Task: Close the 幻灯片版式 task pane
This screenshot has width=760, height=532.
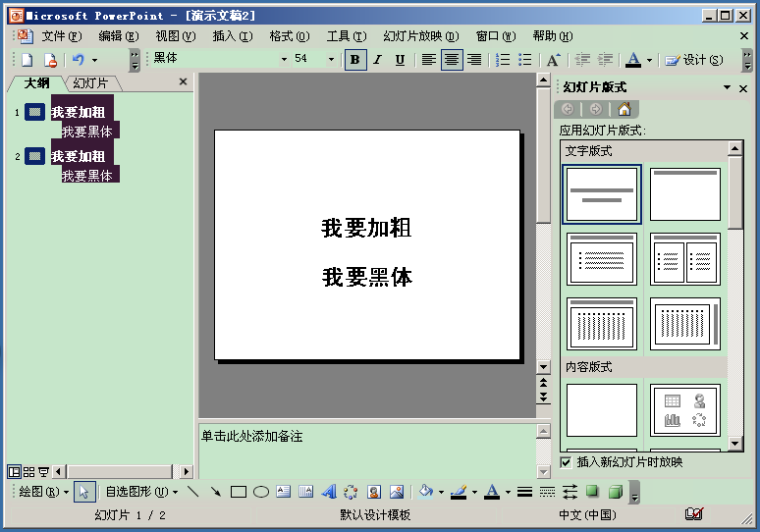Action: tap(743, 88)
